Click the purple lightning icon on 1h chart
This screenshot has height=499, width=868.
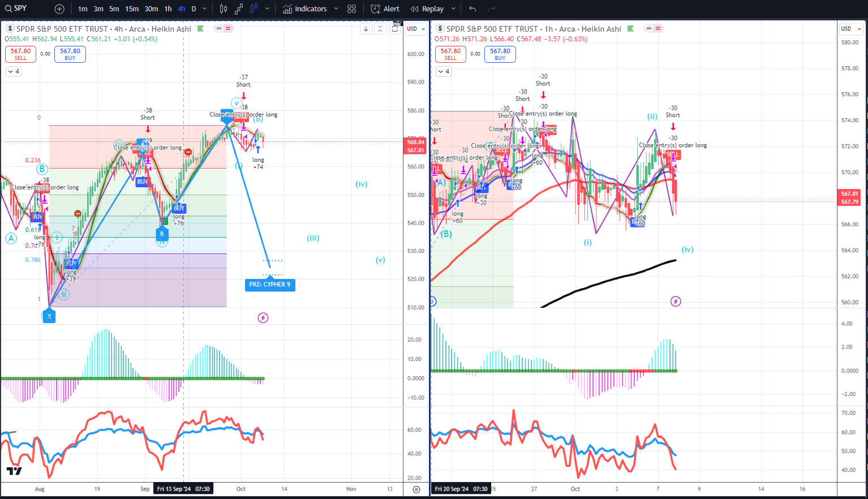point(676,301)
